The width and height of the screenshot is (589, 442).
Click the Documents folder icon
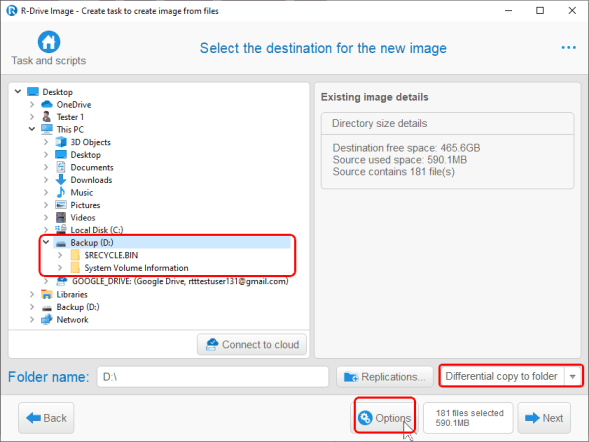click(60, 167)
